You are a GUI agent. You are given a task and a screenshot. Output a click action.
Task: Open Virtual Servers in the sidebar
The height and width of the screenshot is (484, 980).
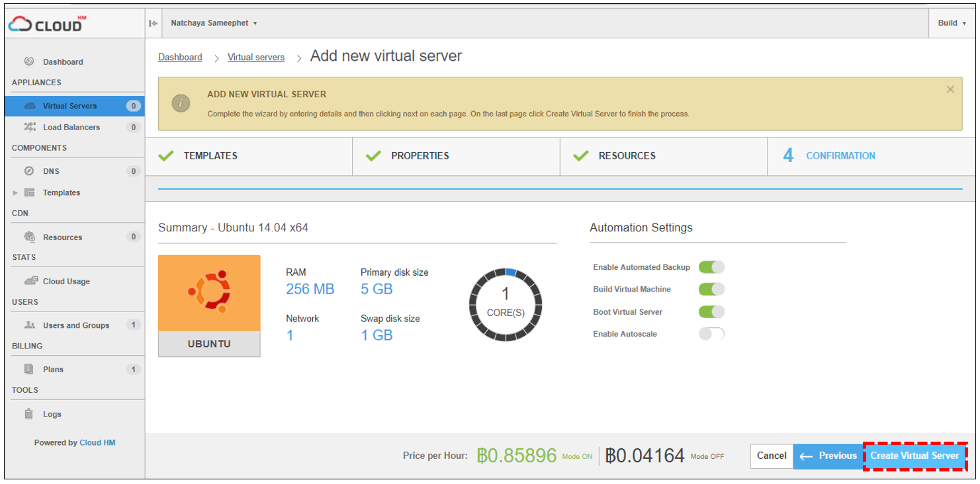click(x=74, y=106)
